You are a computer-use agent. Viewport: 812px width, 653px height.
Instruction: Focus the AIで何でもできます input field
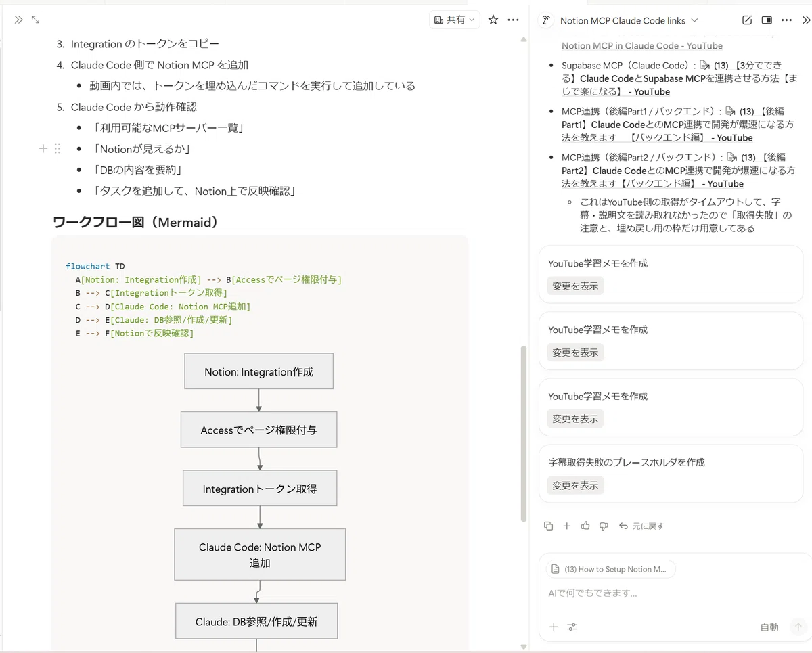[x=670, y=593]
